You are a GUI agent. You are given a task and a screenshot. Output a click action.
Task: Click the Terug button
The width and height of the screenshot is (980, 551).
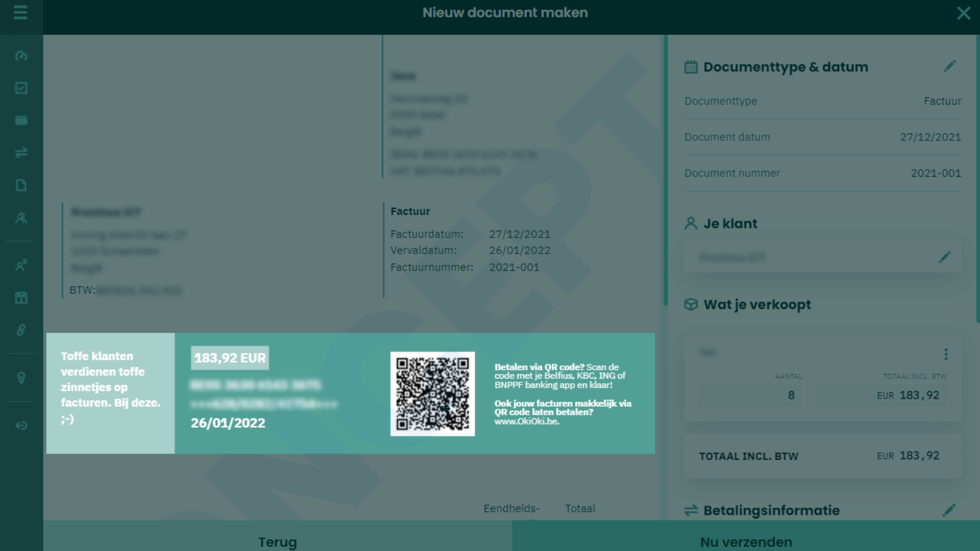click(x=278, y=536)
